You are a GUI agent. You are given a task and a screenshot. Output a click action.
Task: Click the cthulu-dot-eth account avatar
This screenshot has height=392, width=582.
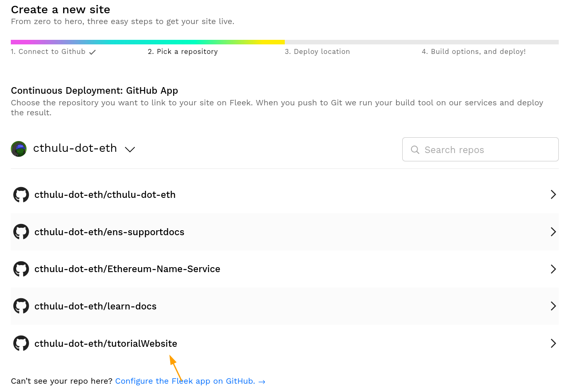(x=19, y=149)
